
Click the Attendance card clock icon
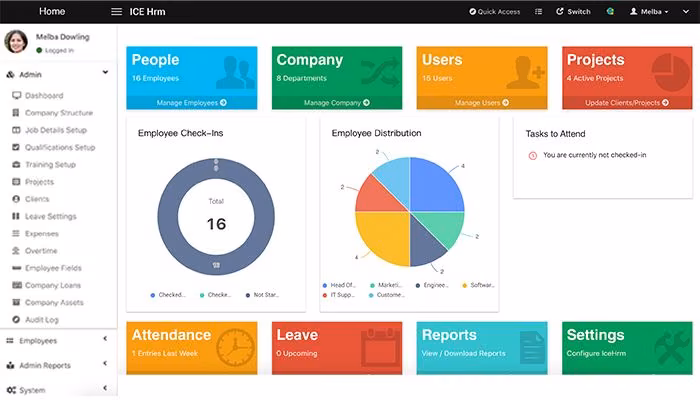(x=235, y=347)
